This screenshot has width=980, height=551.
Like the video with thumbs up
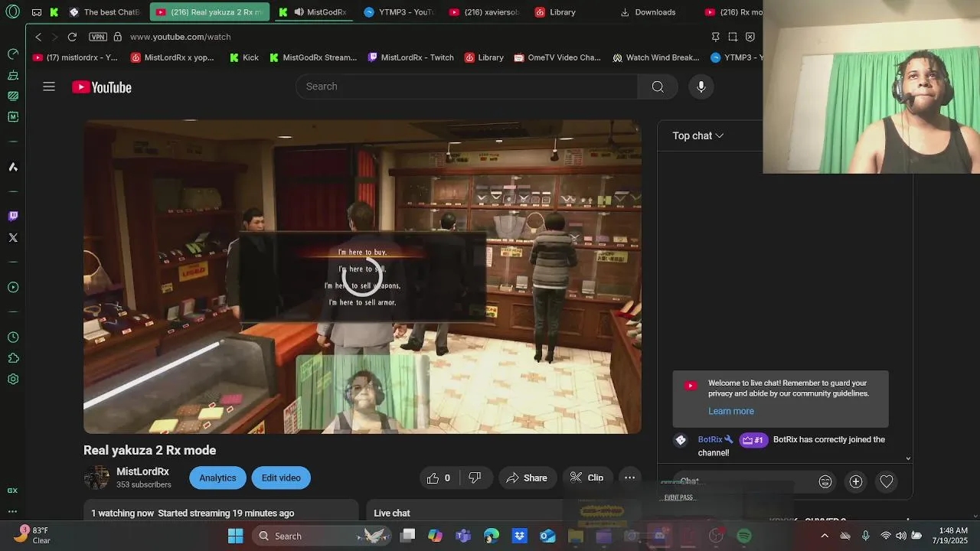coord(439,478)
